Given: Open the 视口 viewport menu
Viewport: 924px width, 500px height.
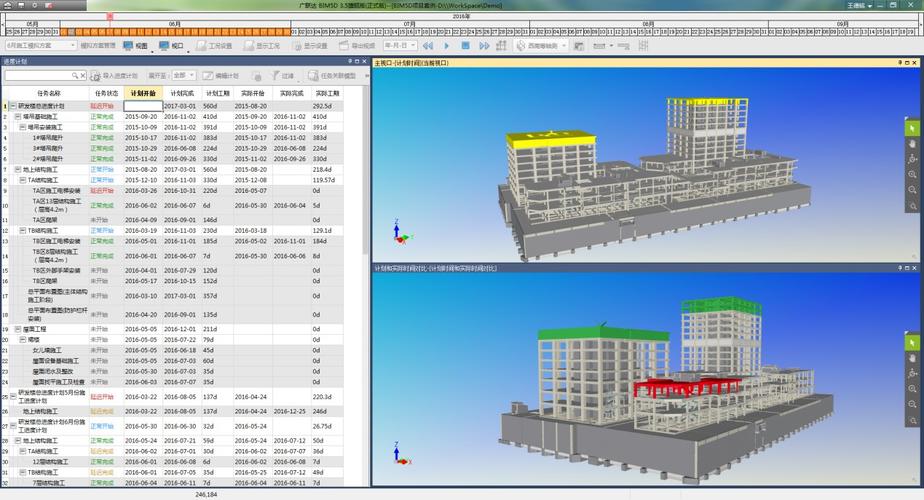Looking at the screenshot, I should (x=171, y=46).
